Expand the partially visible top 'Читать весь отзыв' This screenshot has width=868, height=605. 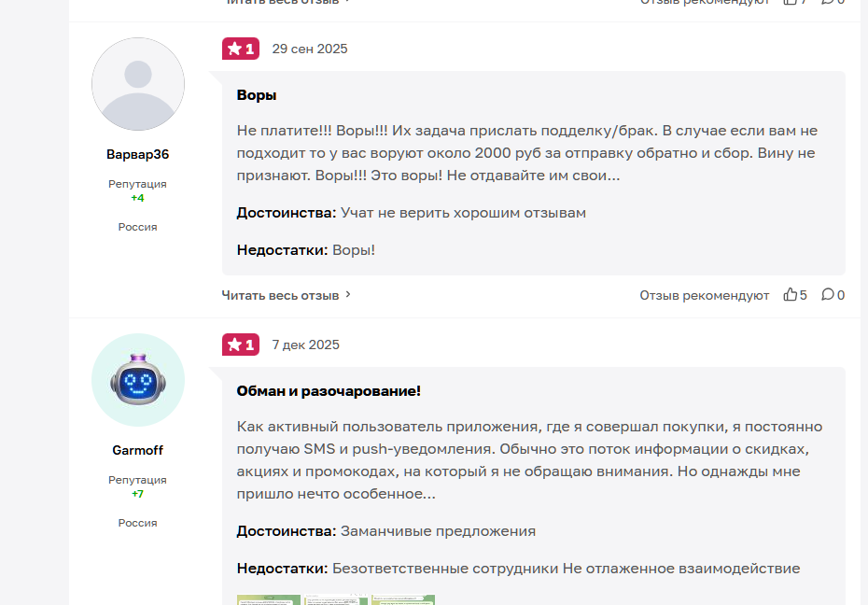(x=282, y=2)
